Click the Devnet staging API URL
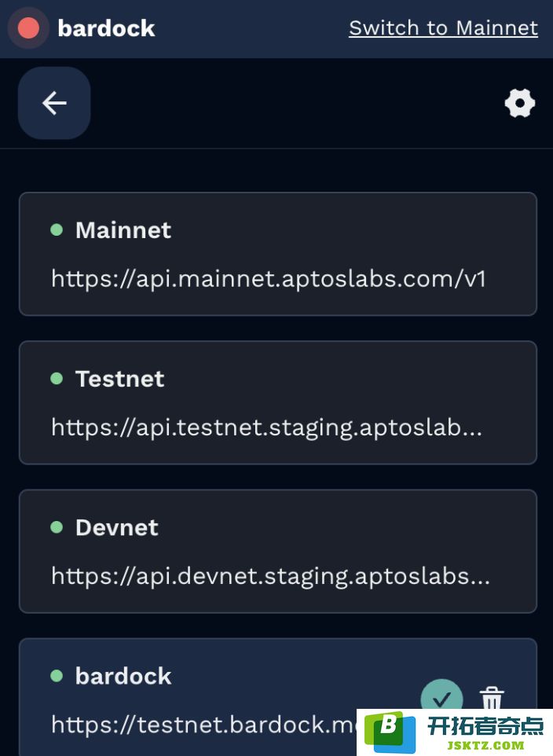The image size is (553, 756). click(x=270, y=576)
